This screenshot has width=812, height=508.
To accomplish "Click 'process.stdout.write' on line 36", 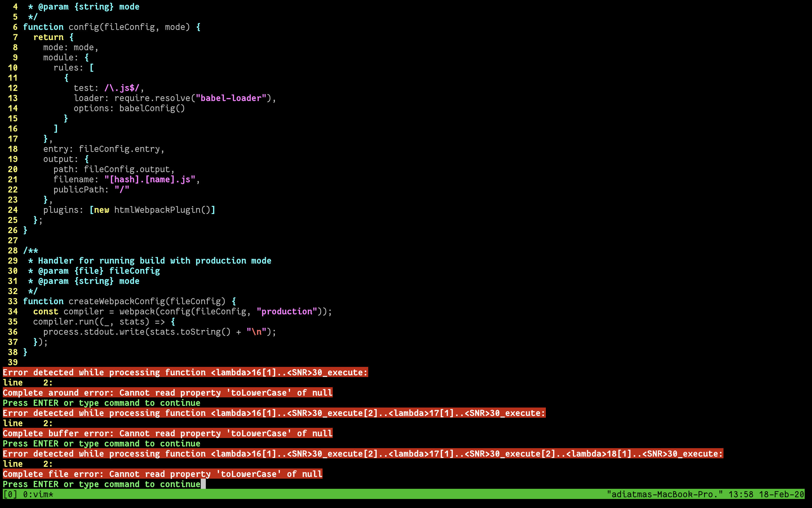I will 94,332.
